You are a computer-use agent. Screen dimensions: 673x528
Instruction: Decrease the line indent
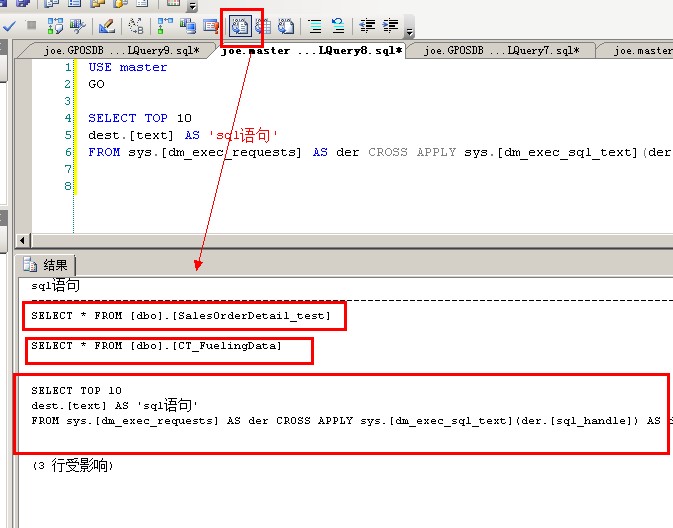[367, 26]
